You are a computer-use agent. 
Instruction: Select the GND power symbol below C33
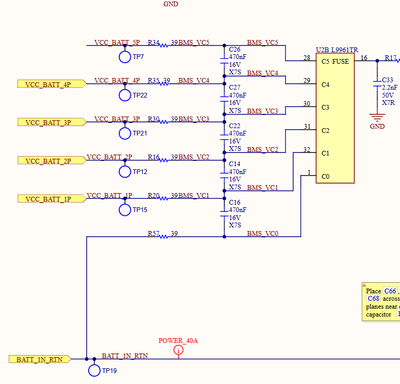(x=377, y=118)
